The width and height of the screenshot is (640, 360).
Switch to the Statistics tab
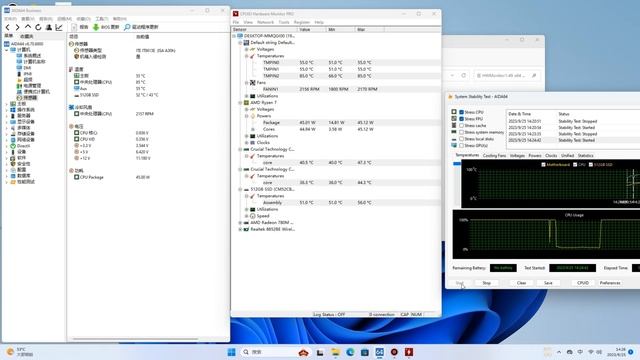pyautogui.click(x=585, y=156)
